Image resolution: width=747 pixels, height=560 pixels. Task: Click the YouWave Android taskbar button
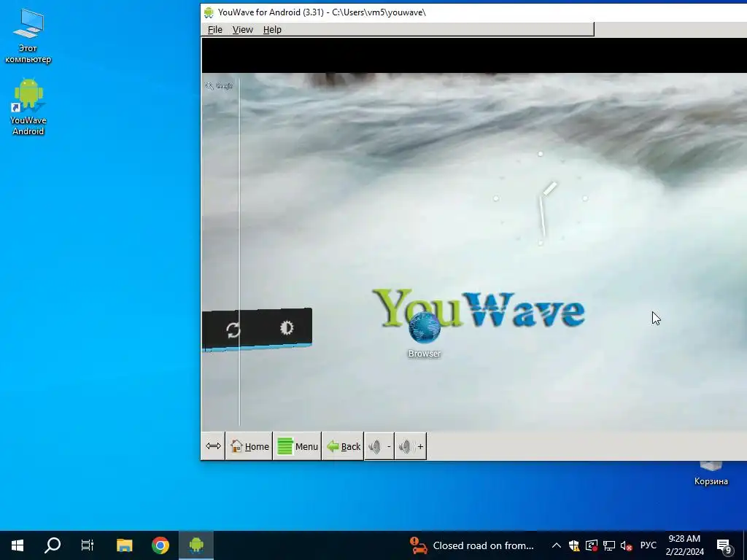click(x=196, y=545)
